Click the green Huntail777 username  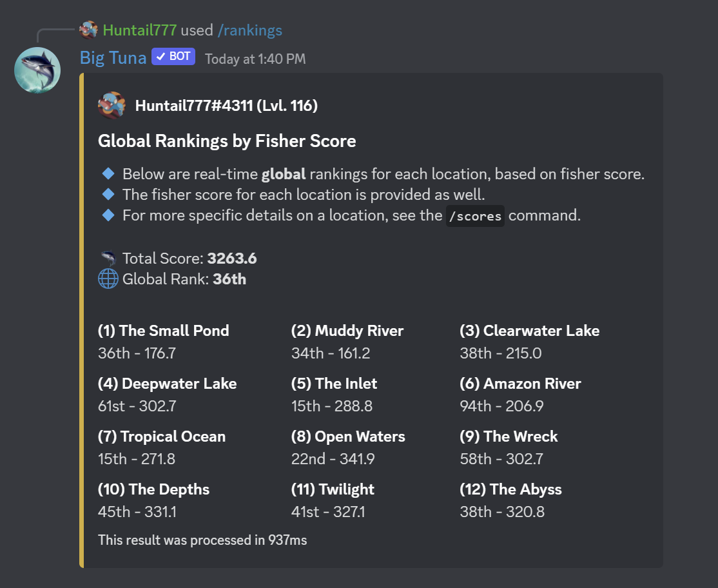tap(140, 30)
